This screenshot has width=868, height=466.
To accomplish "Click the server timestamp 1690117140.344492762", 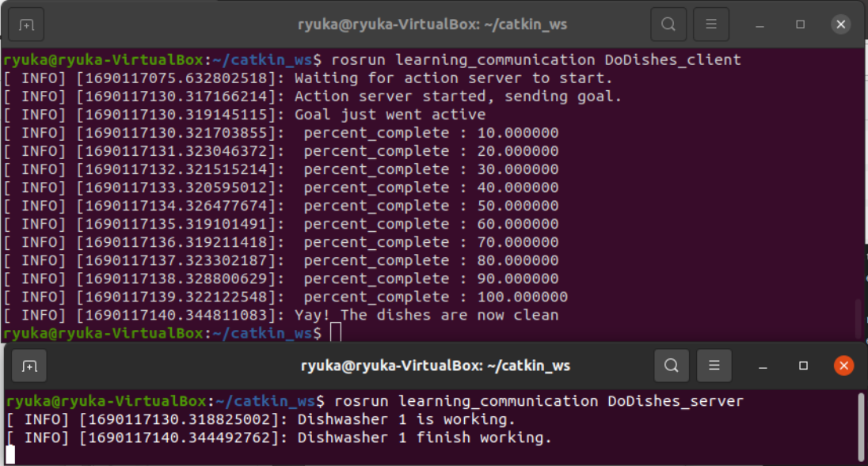I will tap(179, 438).
